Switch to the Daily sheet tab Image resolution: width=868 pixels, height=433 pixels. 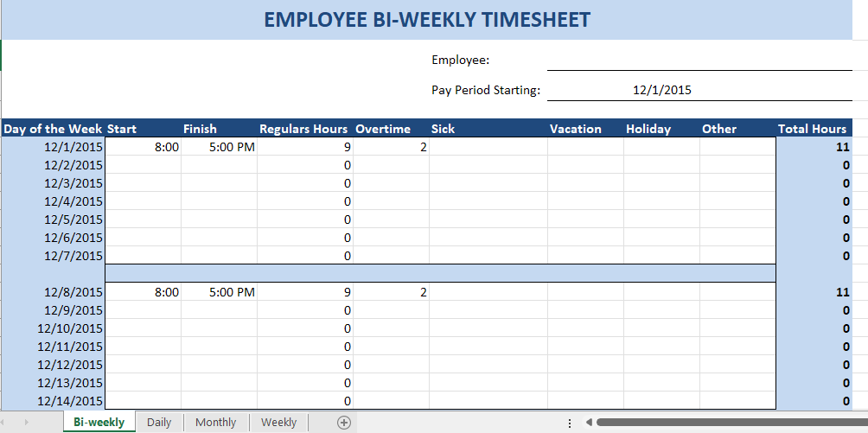tap(159, 423)
